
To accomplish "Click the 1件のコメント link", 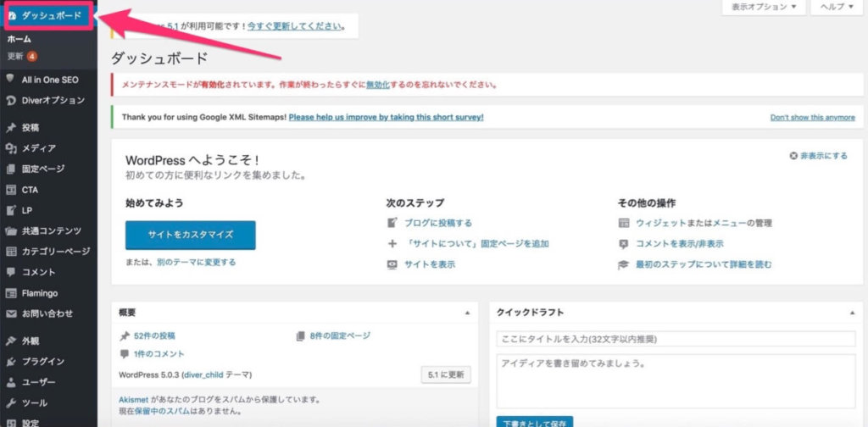I will tap(159, 354).
